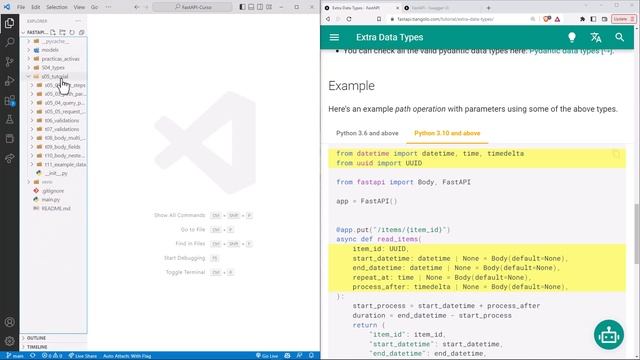Open the .gitignore file

(53, 191)
